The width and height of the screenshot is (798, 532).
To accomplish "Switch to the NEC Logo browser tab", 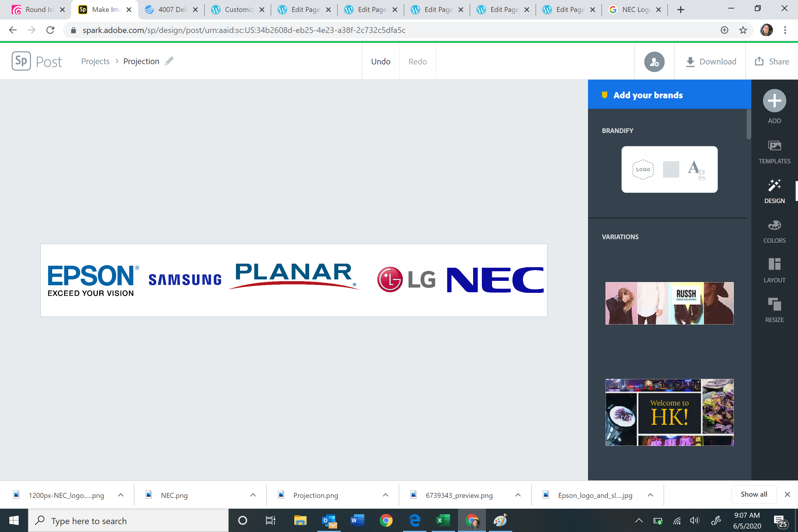I will click(632, 10).
